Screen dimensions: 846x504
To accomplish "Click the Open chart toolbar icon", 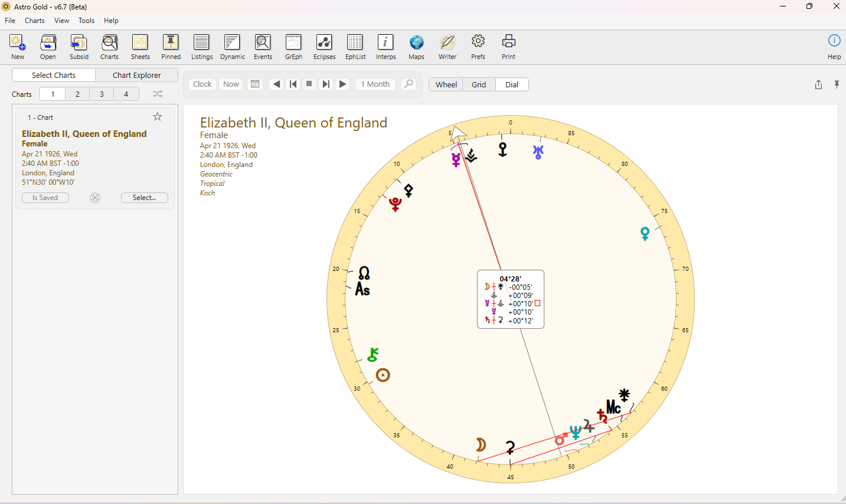I will 48,47.
